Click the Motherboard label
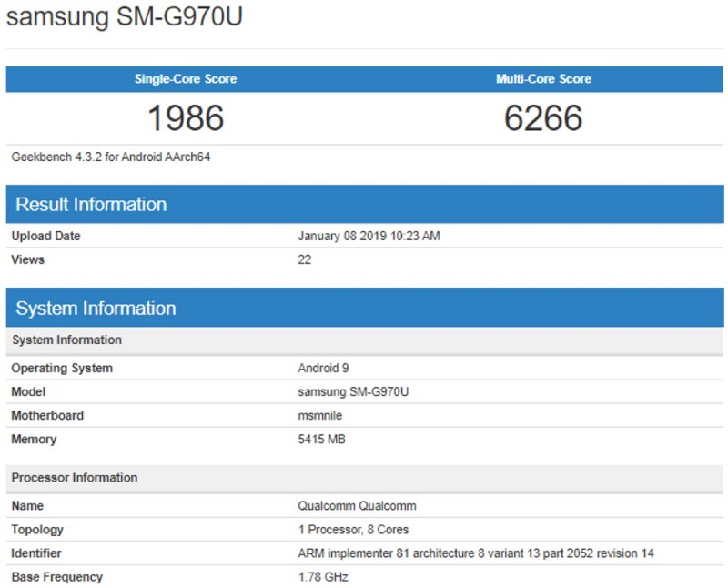728x588 pixels. point(47,416)
